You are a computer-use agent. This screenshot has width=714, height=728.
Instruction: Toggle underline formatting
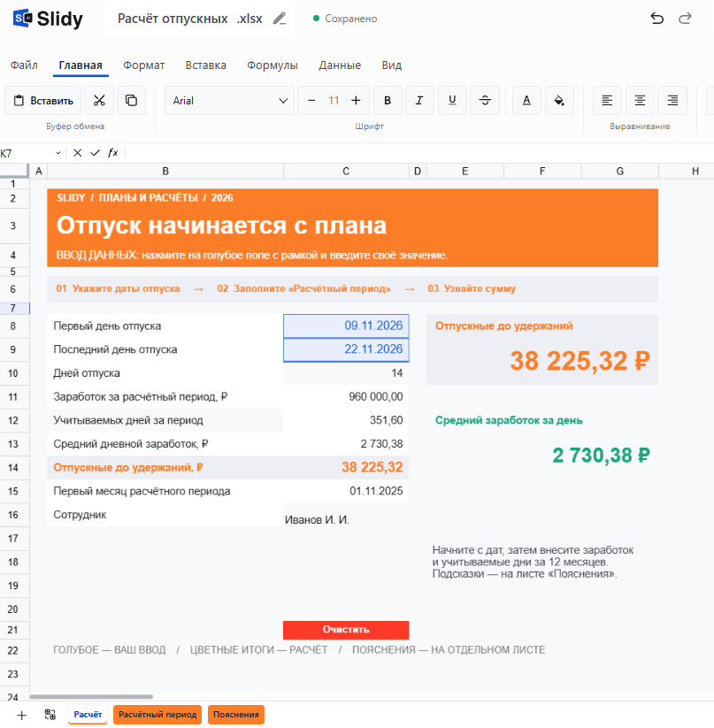pos(452,100)
